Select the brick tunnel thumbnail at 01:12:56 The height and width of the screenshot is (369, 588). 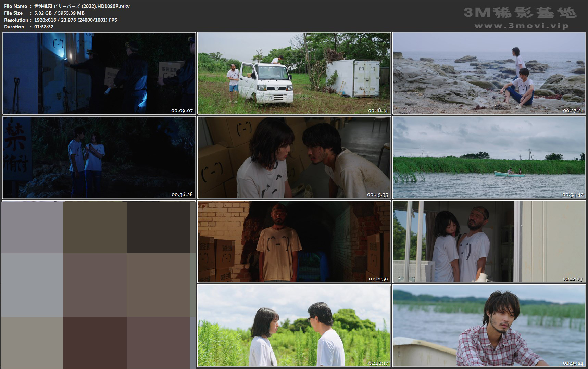point(294,241)
